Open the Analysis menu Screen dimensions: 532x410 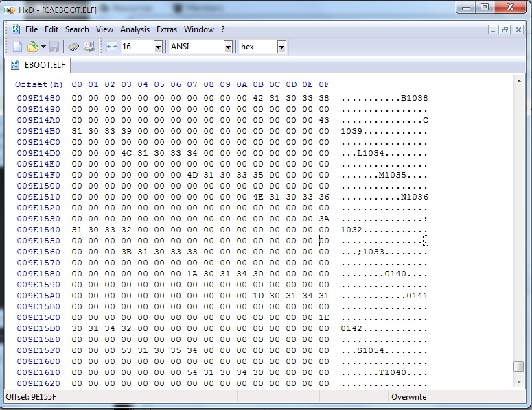(135, 29)
